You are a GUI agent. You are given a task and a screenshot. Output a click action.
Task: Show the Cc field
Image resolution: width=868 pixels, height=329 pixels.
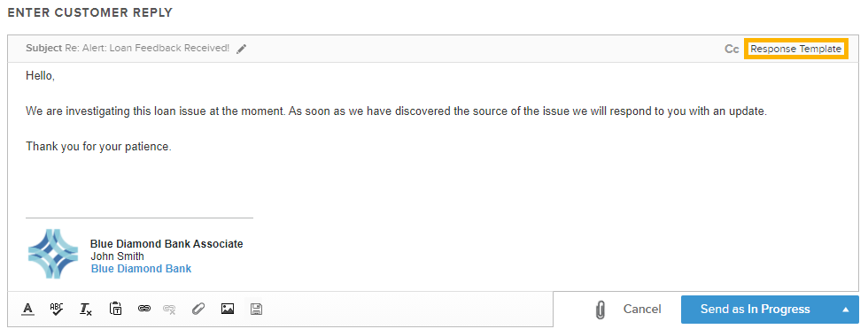732,49
